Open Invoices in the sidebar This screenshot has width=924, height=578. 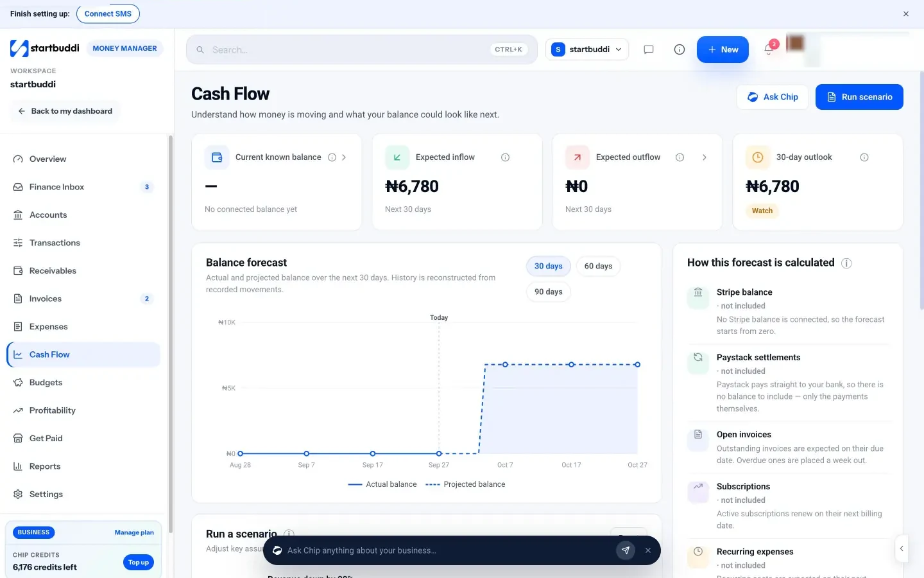[x=83, y=299]
